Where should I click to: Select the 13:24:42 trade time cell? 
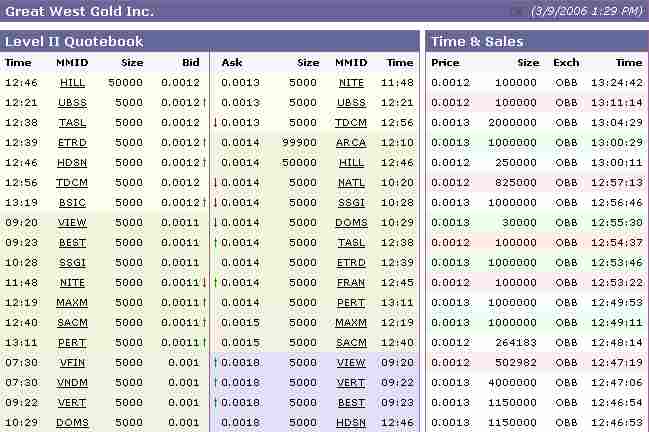click(x=617, y=83)
